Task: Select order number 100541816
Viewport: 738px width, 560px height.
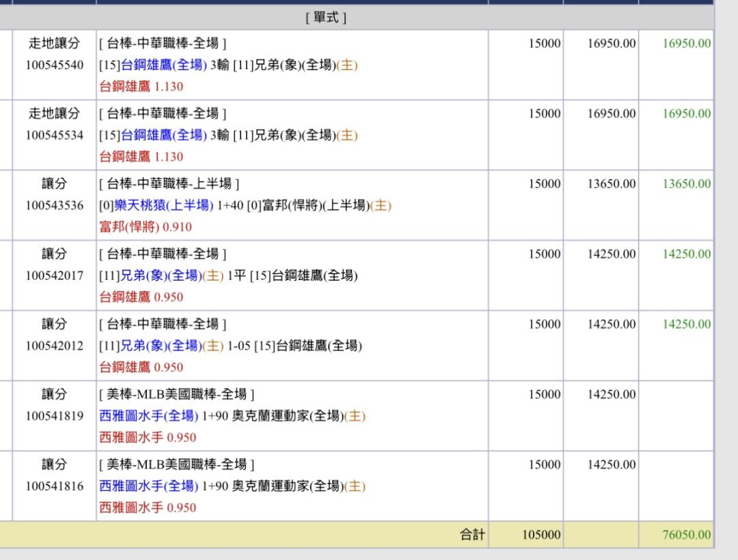Action: pos(55,486)
